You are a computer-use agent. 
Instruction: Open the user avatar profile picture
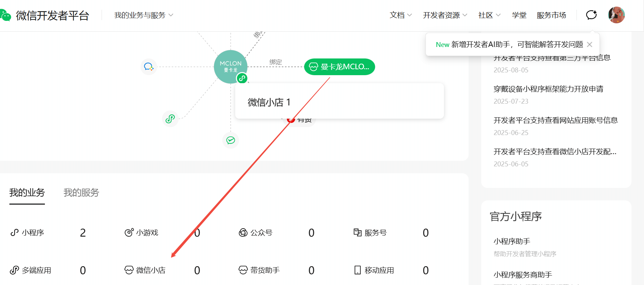[x=617, y=15]
